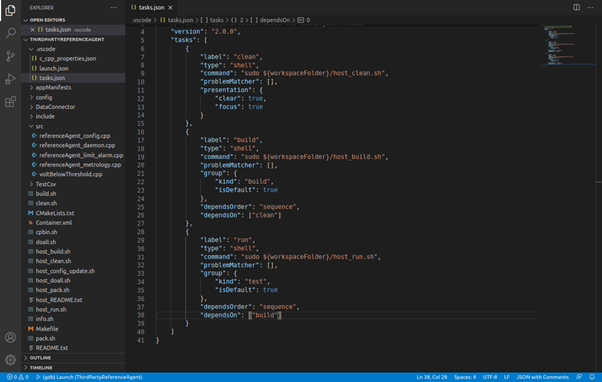602x382 pixels.
Task: Open cpbin.sh file
Action: (46, 232)
